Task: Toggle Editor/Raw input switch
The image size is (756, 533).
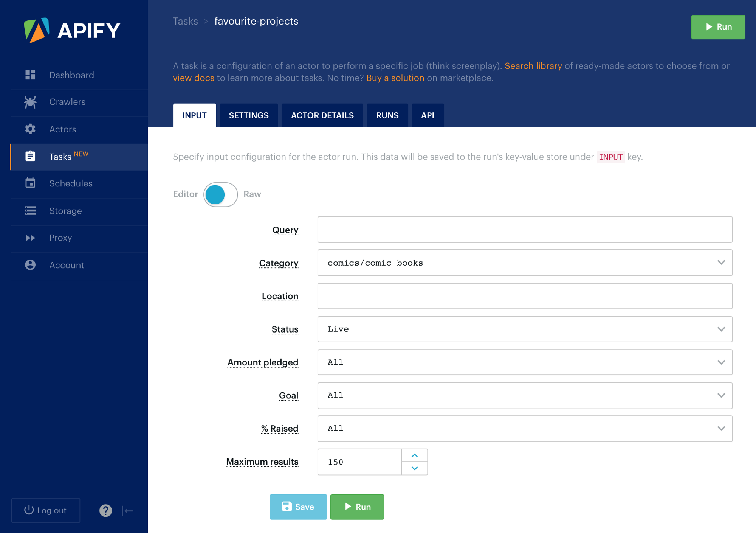Action: [x=220, y=194]
